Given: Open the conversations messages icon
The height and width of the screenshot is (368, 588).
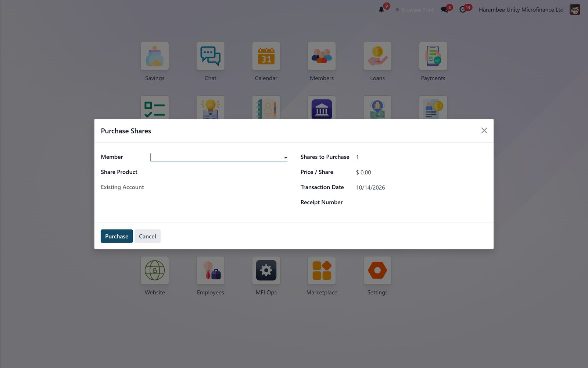Looking at the screenshot, I should click(x=444, y=10).
